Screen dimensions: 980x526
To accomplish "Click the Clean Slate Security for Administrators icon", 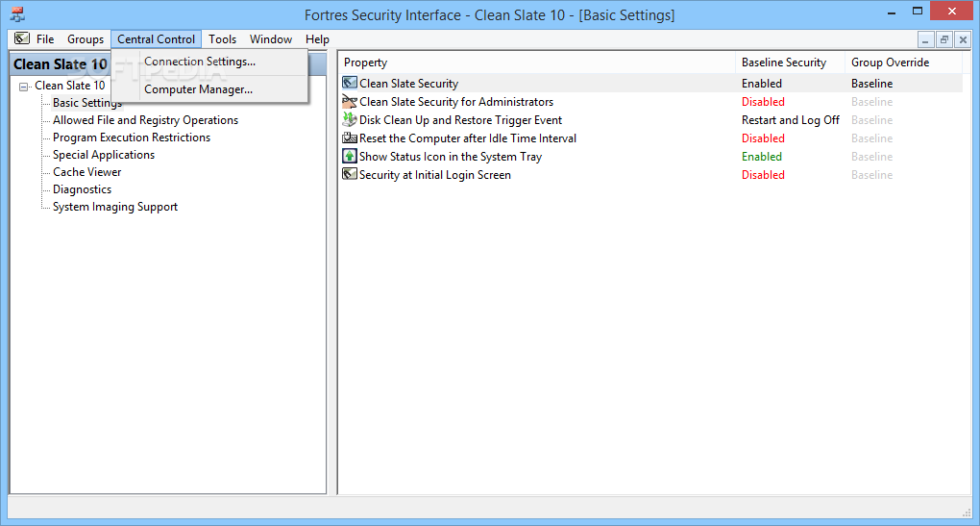I will tap(350, 101).
